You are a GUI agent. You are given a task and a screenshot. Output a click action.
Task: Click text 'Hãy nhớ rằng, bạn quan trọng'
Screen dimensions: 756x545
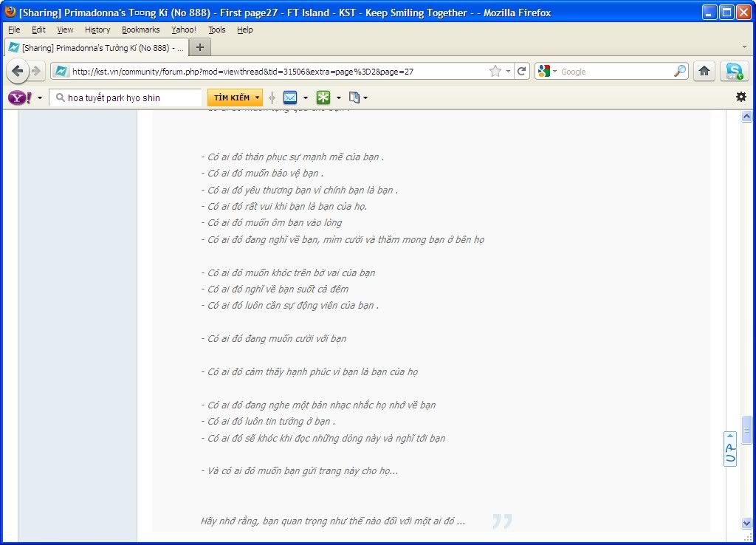click(x=333, y=521)
